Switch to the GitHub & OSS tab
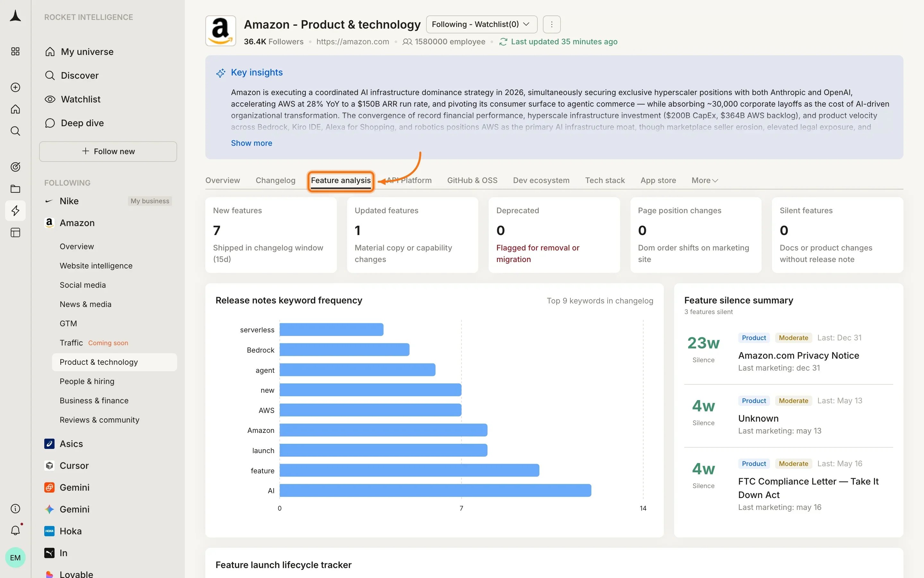The image size is (924, 578). [x=472, y=180]
